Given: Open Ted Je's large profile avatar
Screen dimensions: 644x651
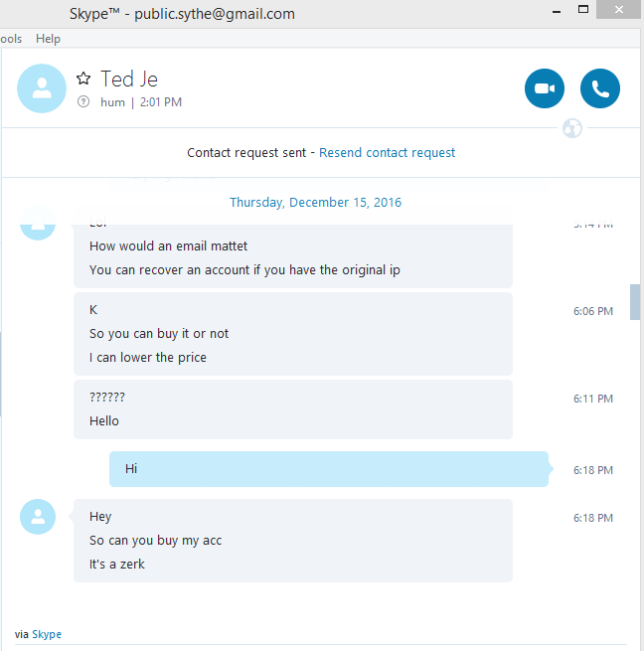Looking at the screenshot, I should (x=42, y=88).
